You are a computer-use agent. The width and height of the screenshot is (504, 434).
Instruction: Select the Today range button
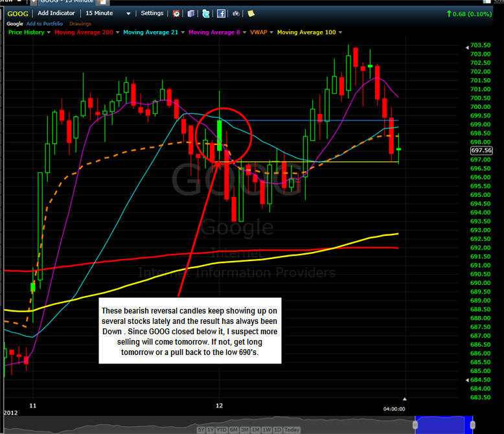click(x=292, y=429)
